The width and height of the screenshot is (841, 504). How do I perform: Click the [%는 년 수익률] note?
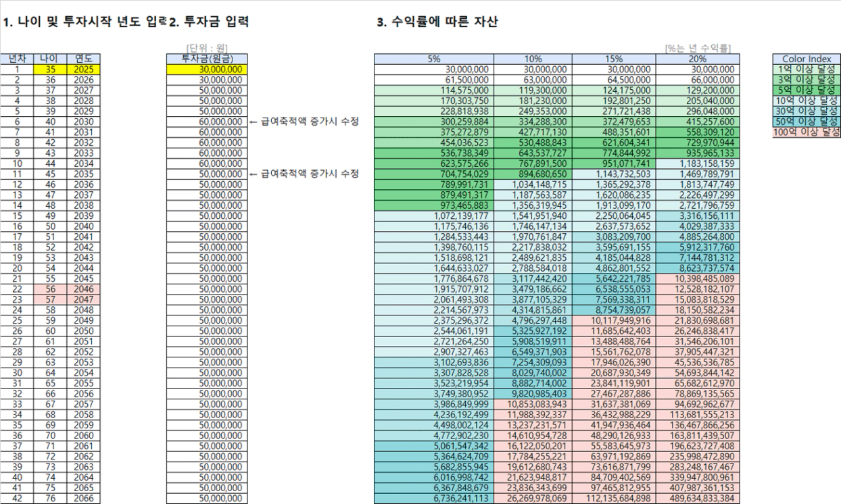point(698,49)
